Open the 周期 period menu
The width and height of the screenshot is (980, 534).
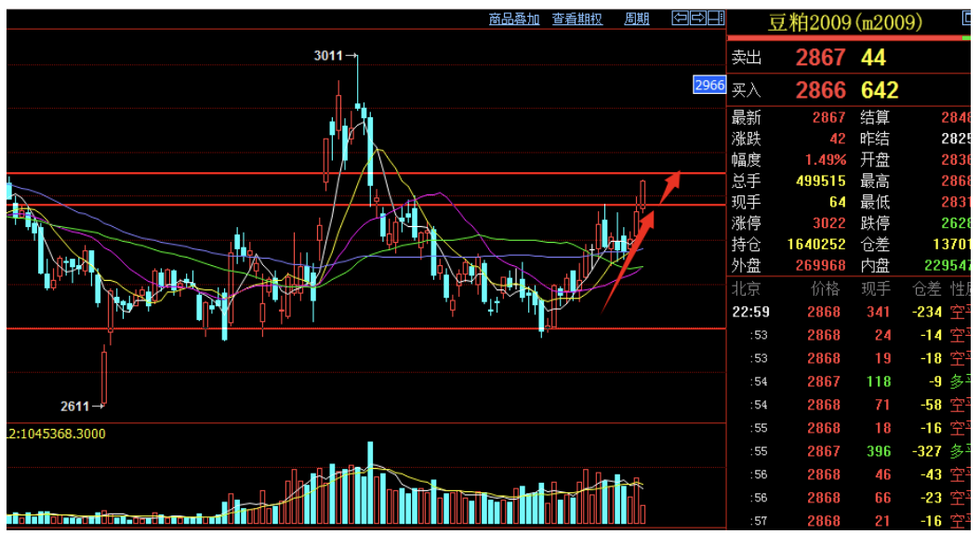coord(637,19)
